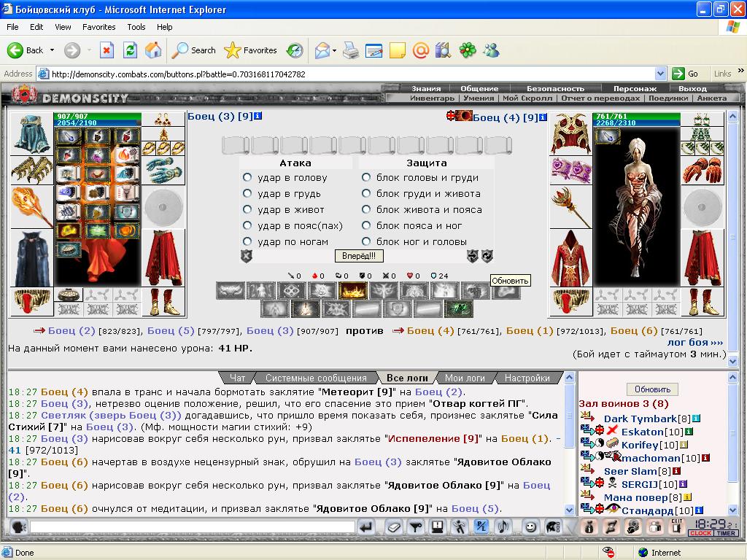Activate the green glowing combat skill icon
The height and width of the screenshot is (560, 747).
[458, 309]
